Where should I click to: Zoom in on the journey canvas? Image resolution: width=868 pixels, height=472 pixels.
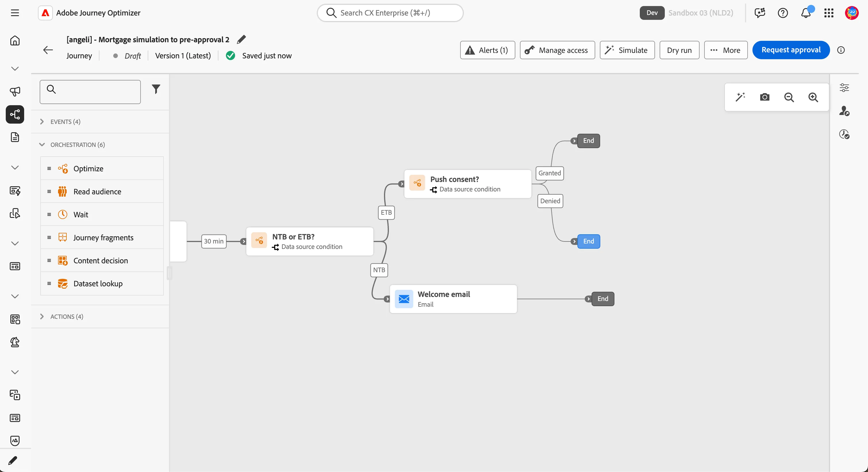tap(813, 97)
